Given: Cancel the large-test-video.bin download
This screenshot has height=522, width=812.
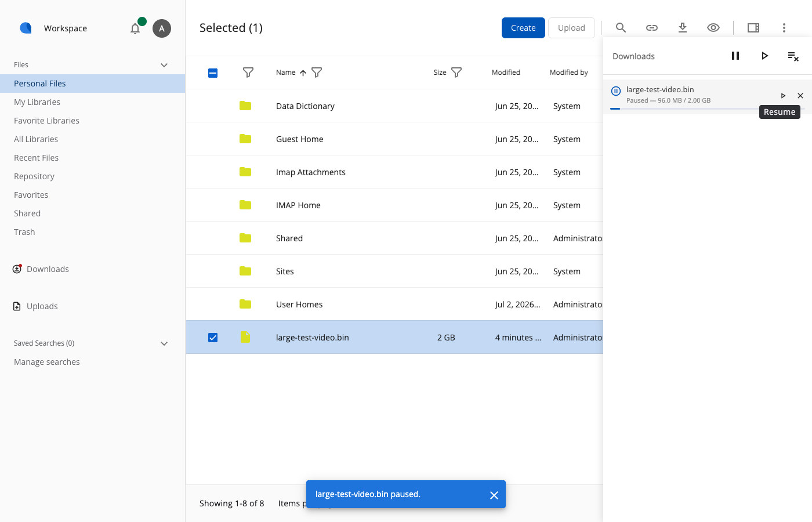Looking at the screenshot, I should pos(800,96).
